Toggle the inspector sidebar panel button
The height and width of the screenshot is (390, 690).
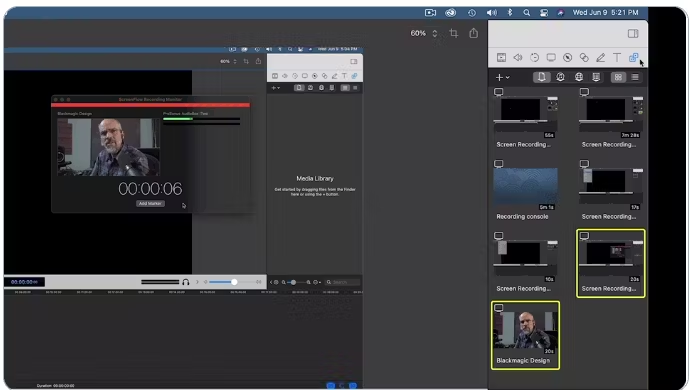click(x=633, y=33)
